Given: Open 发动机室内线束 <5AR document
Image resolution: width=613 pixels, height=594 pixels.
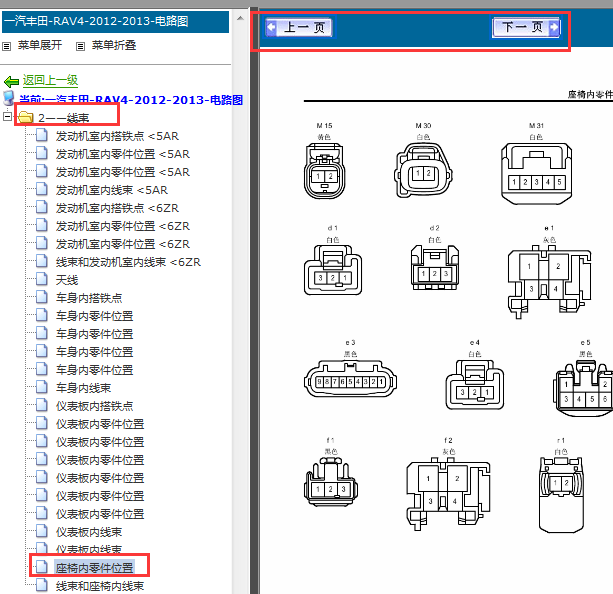Looking at the screenshot, I should 111,190.
